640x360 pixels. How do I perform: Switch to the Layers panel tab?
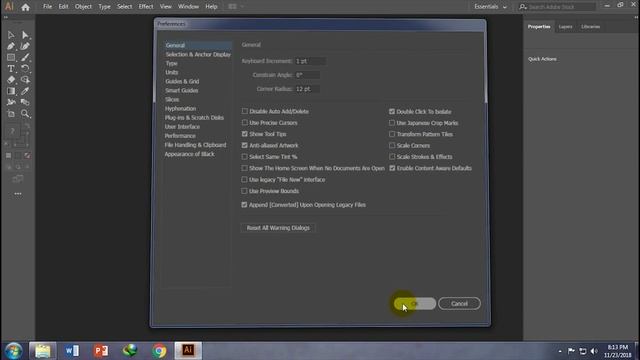(565, 27)
